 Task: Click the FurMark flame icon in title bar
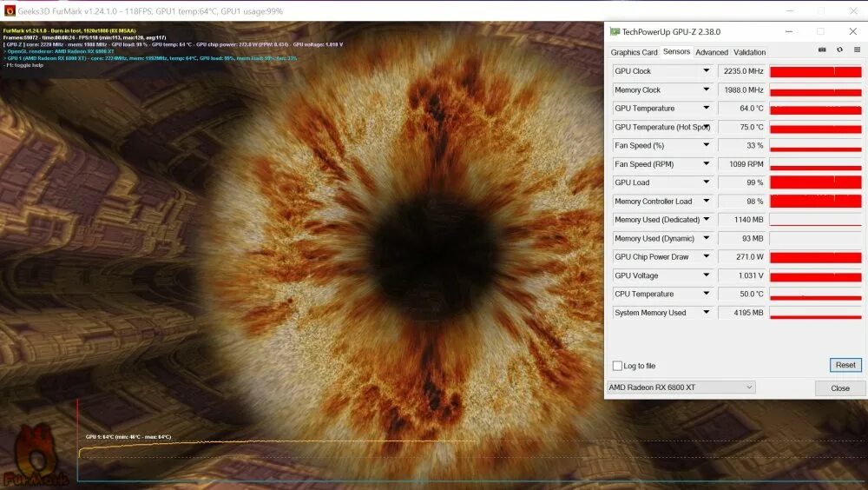10,10
